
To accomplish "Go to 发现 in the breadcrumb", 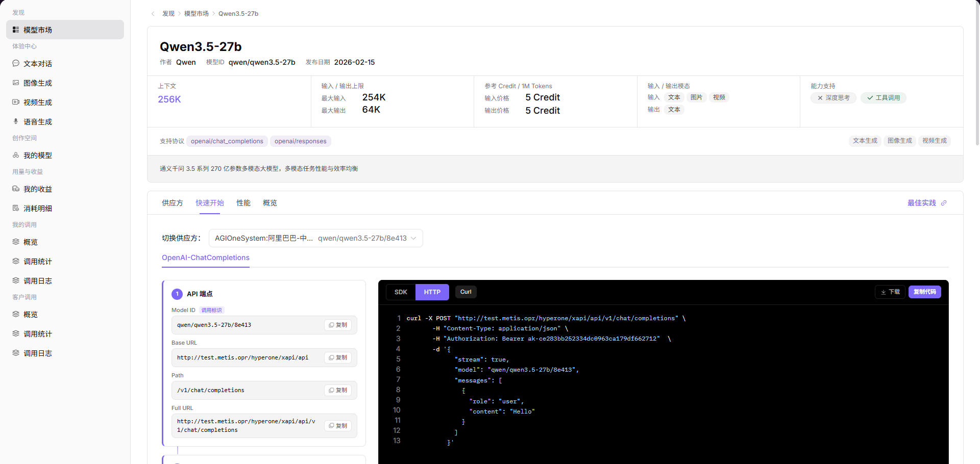I will pos(168,14).
